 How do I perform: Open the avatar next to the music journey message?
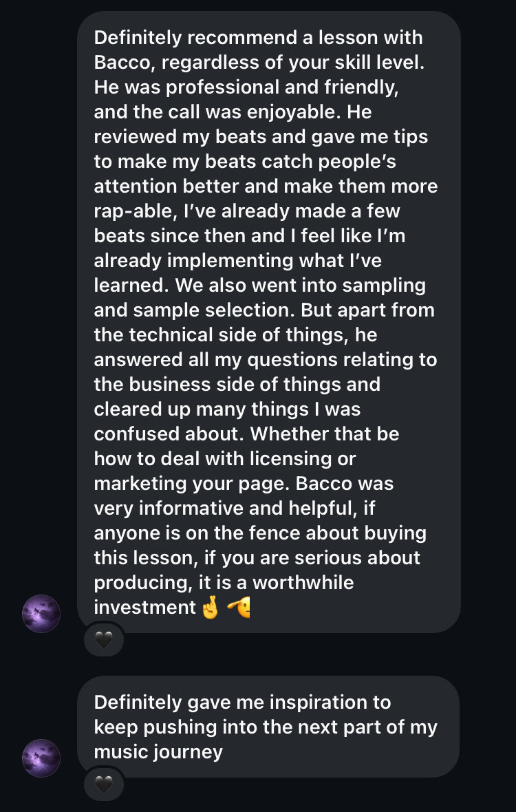[41, 758]
